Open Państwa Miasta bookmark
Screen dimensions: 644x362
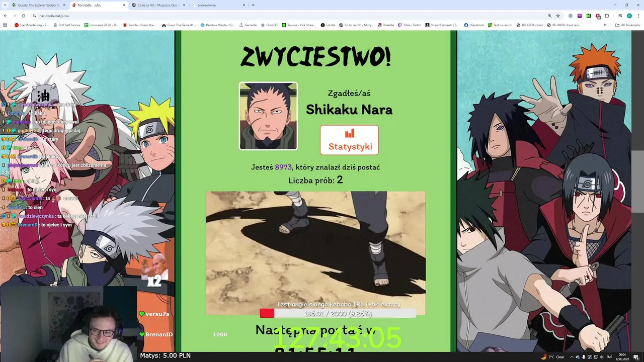[x=217, y=25]
